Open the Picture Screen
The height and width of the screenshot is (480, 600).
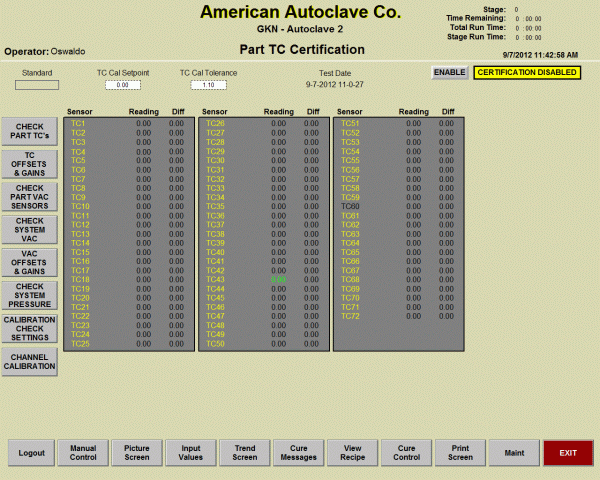[137, 453]
